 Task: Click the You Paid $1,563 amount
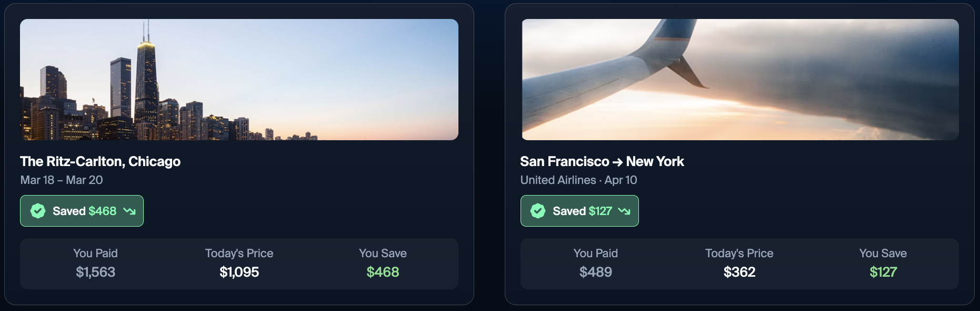96,273
